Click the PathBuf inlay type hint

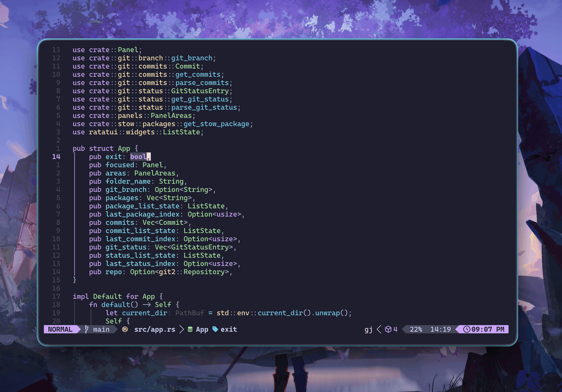click(190, 313)
